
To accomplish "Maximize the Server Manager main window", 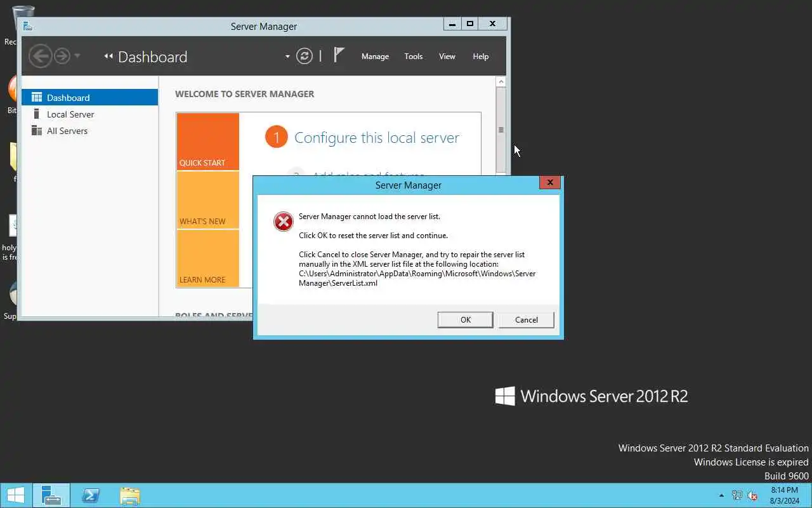I will tap(470, 24).
